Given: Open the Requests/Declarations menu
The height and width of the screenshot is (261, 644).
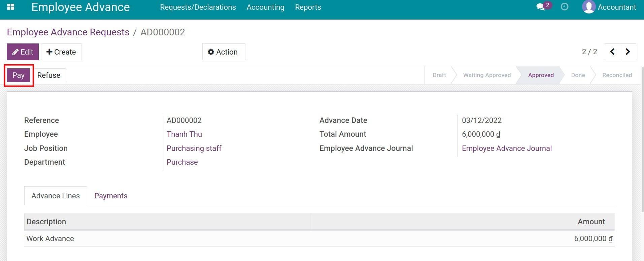Looking at the screenshot, I should (x=198, y=7).
